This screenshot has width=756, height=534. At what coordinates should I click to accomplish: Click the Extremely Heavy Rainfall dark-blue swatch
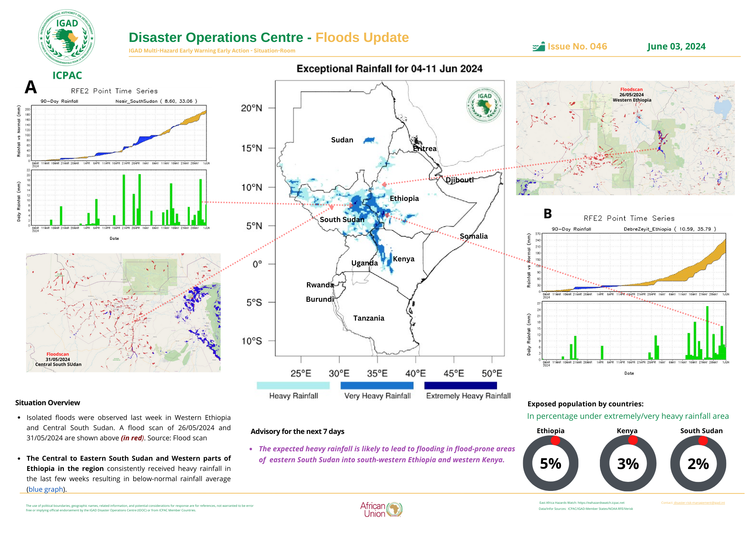[x=460, y=385]
